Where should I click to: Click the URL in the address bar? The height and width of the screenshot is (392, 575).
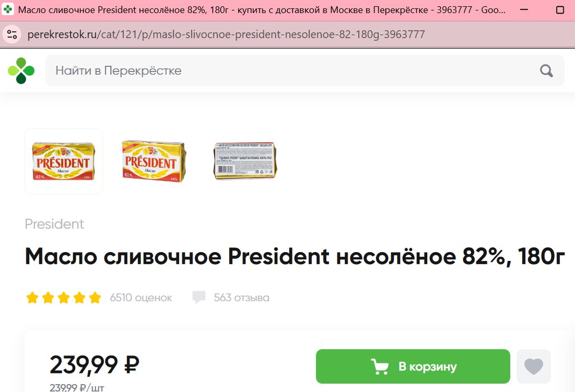[x=226, y=34]
